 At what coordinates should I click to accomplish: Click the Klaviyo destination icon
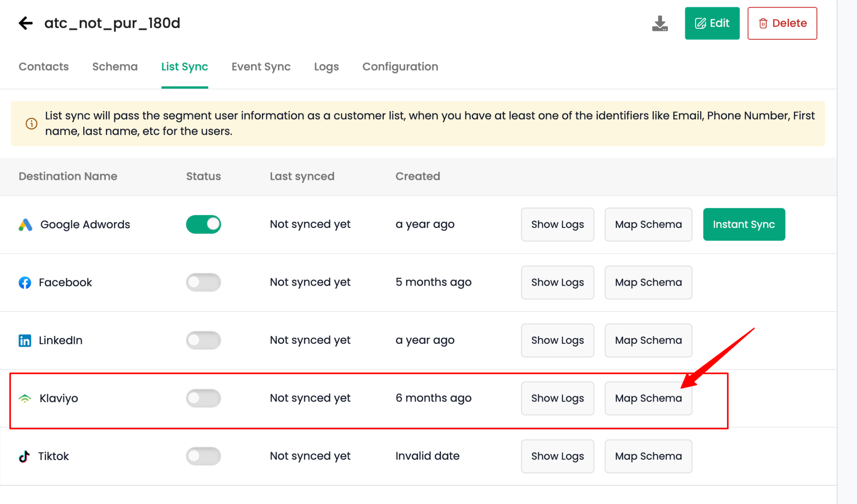coord(25,398)
